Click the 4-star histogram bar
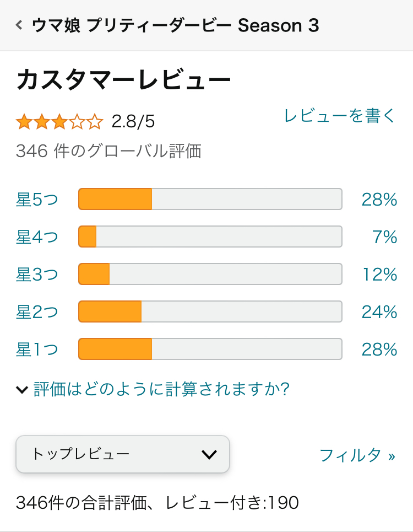413x532 pixels. 210,237
